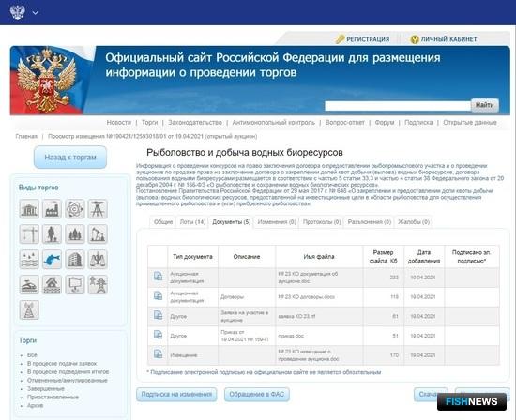Select the power transmission tower category icon
Viewport: 516px width, 420px height.
click(98, 284)
